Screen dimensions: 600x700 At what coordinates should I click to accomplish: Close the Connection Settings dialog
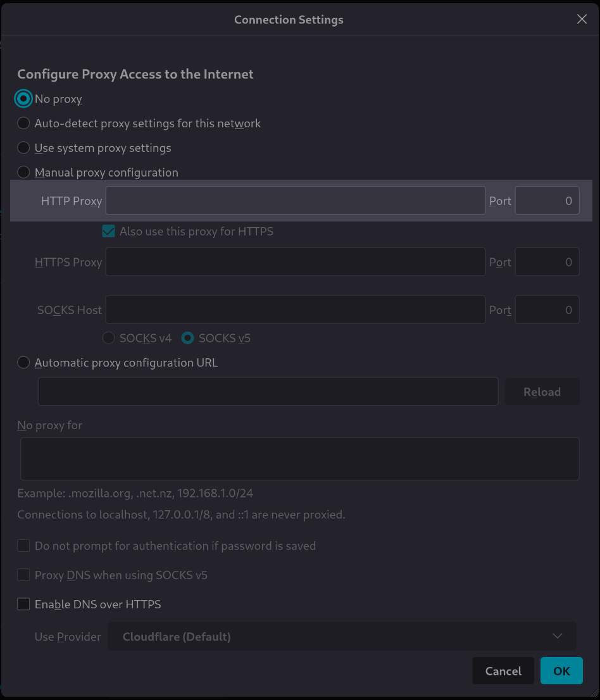(x=581, y=19)
